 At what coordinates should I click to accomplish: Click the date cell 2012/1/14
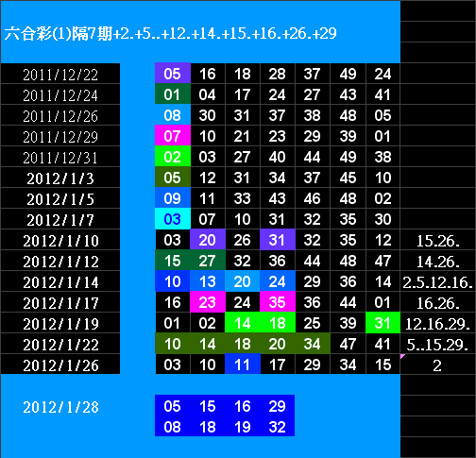click(x=60, y=281)
